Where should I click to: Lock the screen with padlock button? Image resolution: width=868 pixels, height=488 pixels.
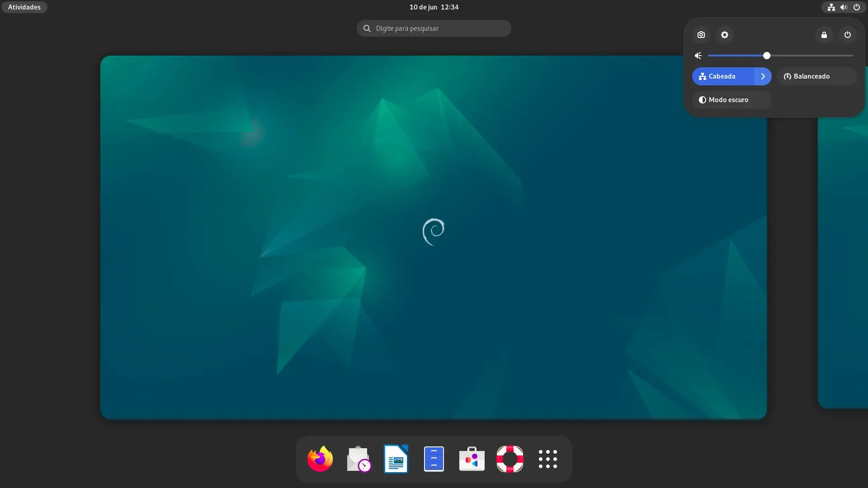coord(824,35)
